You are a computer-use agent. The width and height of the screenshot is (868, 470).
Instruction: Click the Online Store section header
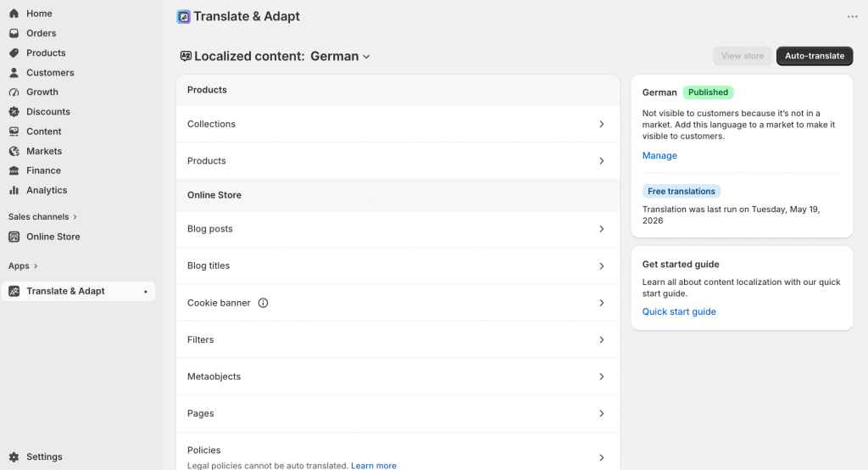(x=214, y=195)
